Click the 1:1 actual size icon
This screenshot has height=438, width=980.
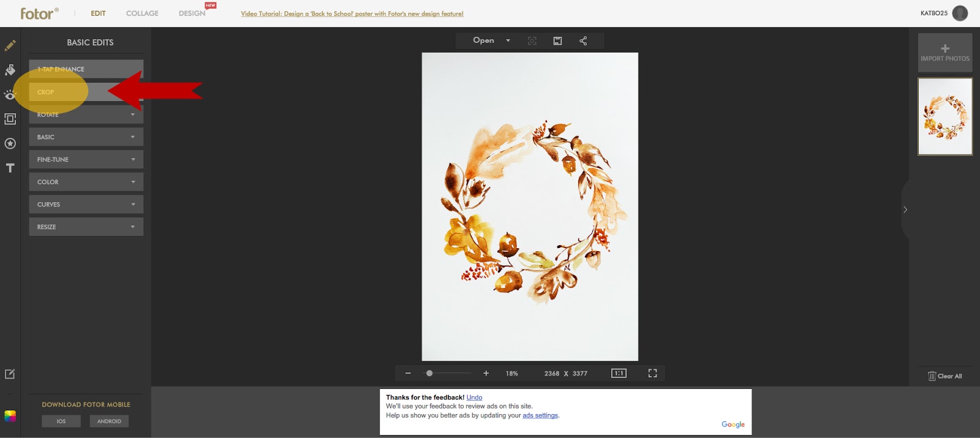tap(619, 373)
